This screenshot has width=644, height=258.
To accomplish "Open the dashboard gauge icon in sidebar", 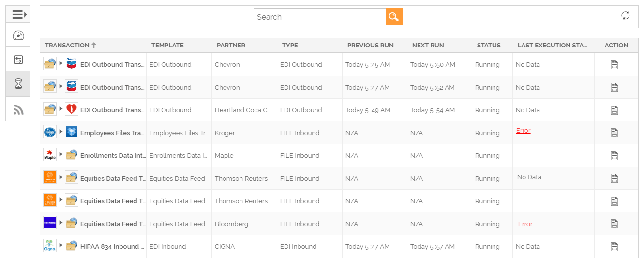I will pyautogui.click(x=18, y=35).
